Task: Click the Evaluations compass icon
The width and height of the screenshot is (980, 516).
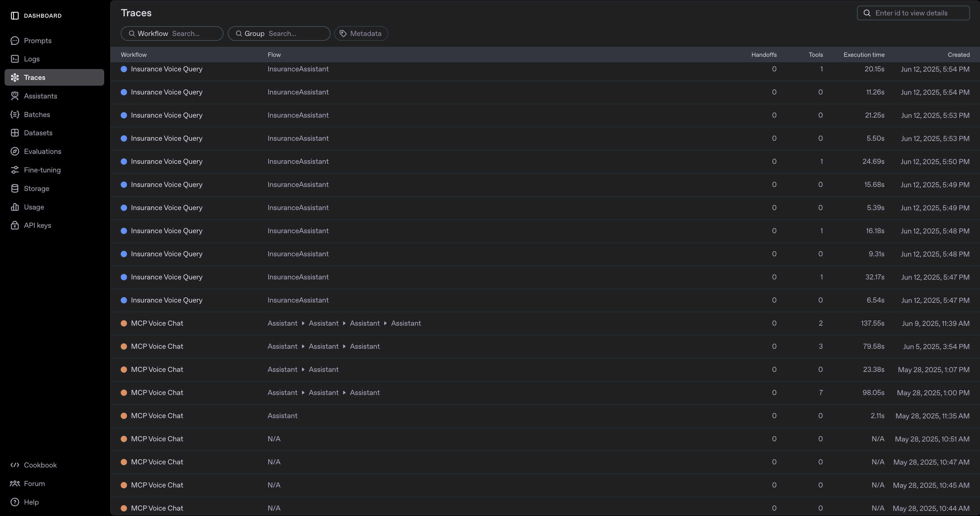Action: tap(15, 152)
